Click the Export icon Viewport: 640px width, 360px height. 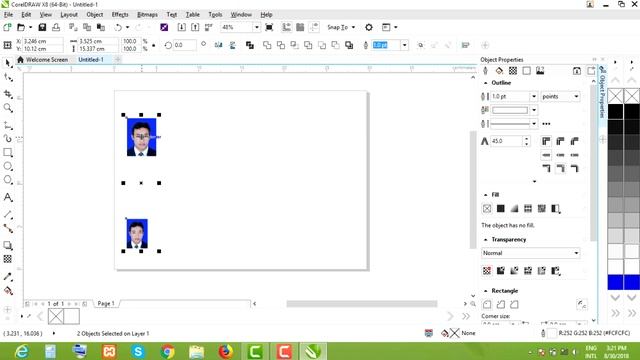(x=195, y=27)
